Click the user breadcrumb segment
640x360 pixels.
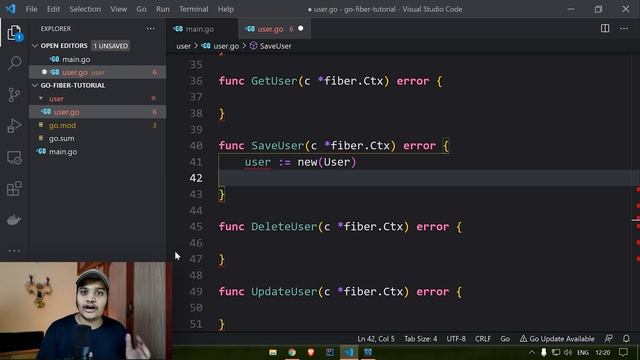click(x=183, y=46)
